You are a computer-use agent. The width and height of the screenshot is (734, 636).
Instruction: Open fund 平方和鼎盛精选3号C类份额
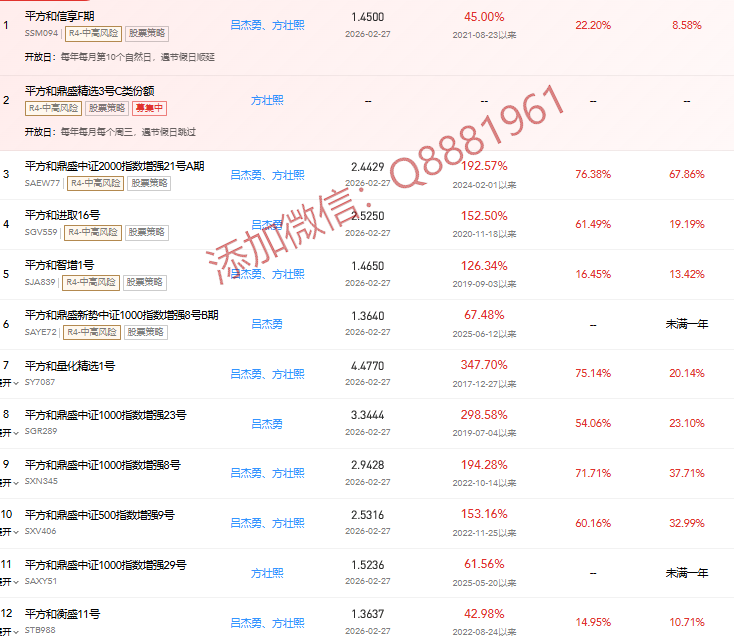pos(89,91)
